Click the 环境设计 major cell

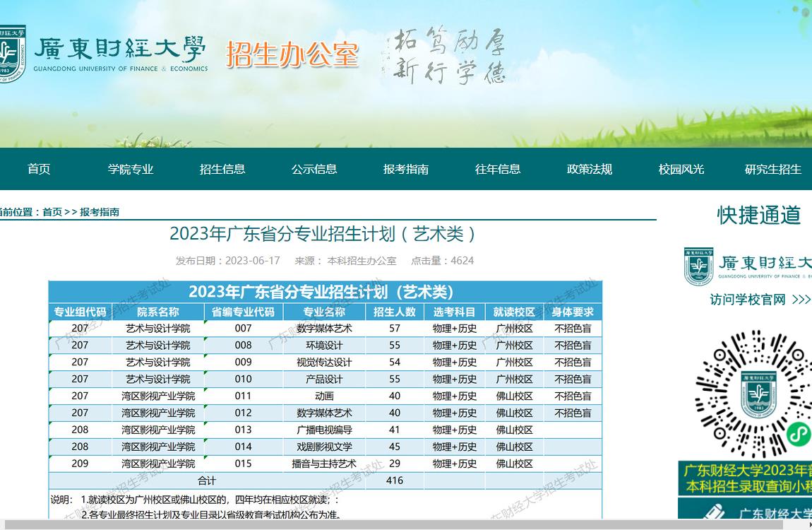point(323,345)
